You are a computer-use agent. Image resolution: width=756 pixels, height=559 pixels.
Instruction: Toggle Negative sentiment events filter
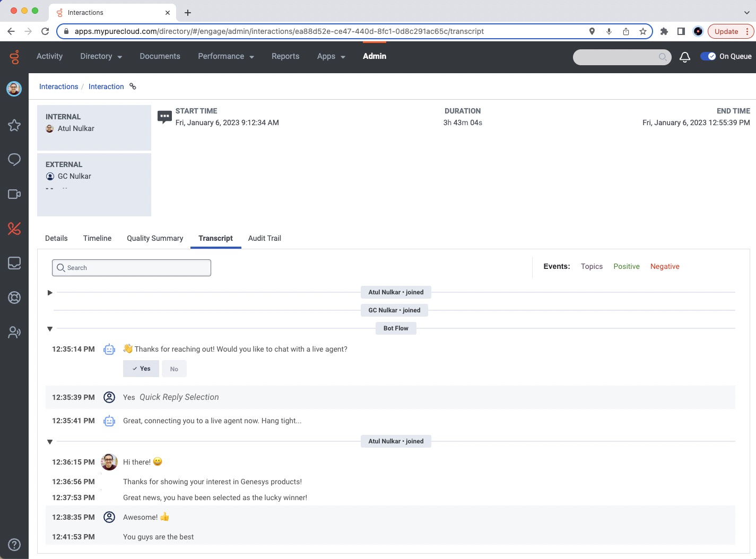[x=665, y=266]
